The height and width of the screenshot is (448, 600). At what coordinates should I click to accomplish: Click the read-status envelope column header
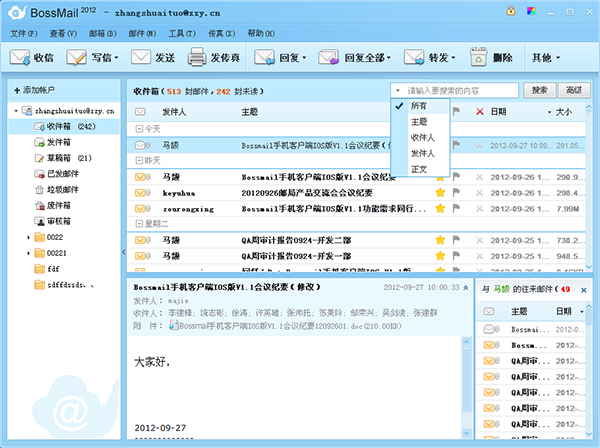140,112
